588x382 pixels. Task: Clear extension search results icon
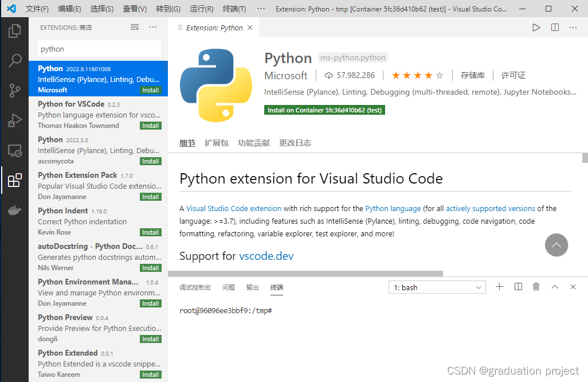click(x=135, y=27)
